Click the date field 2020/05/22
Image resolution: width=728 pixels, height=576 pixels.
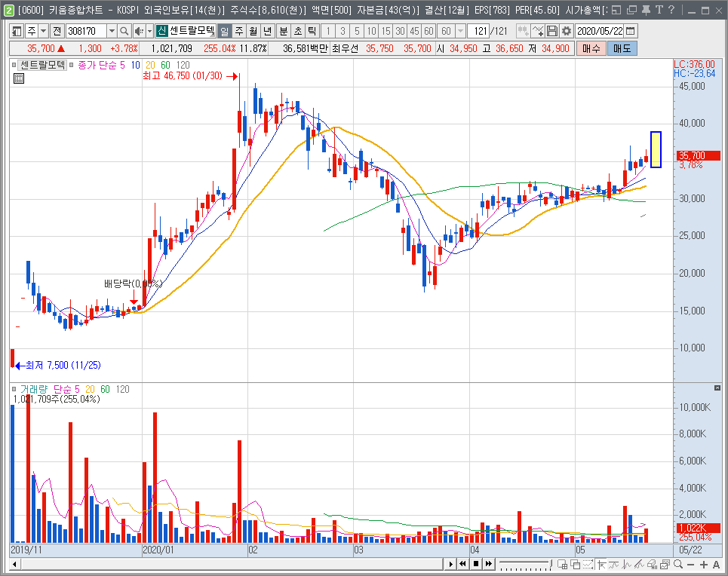click(x=601, y=31)
